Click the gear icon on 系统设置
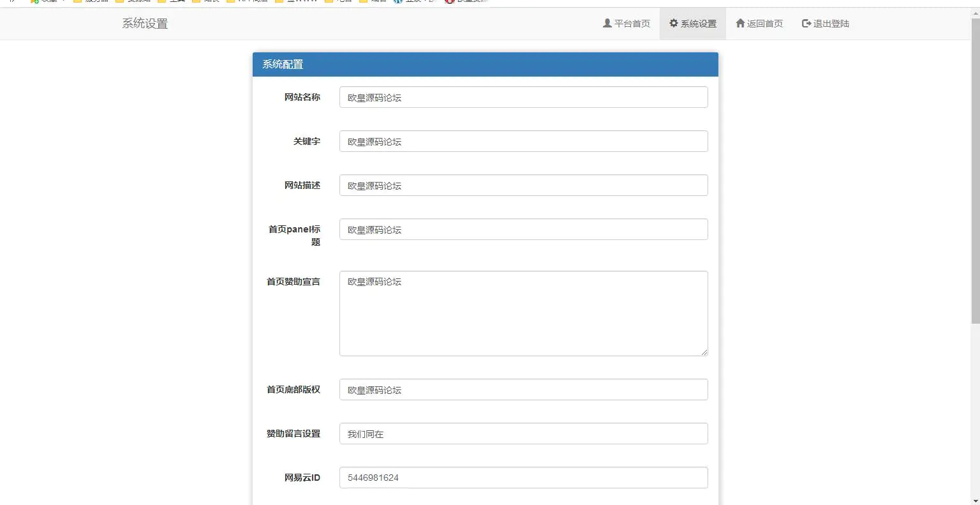 point(672,23)
